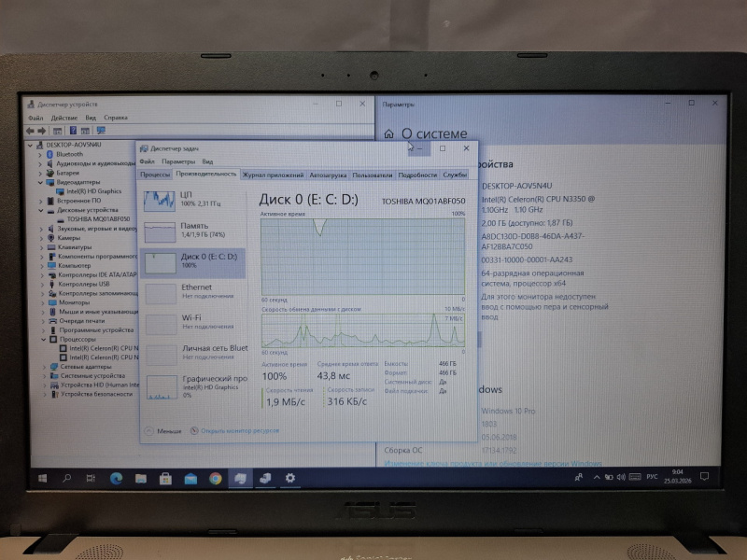Viewport: 747px width, 560px height.
Task: Open the Windows Start menu
Action: click(x=43, y=478)
